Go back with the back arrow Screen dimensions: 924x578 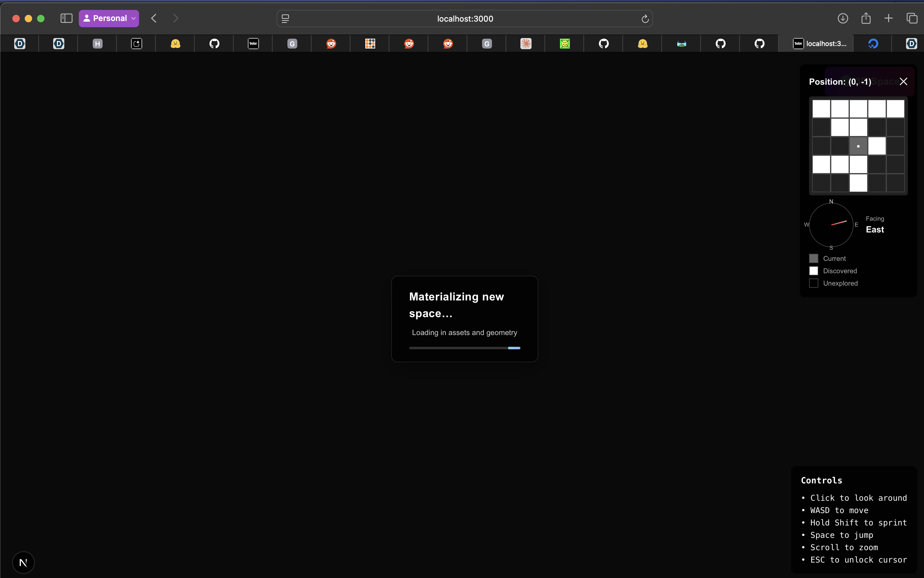pyautogui.click(x=154, y=18)
